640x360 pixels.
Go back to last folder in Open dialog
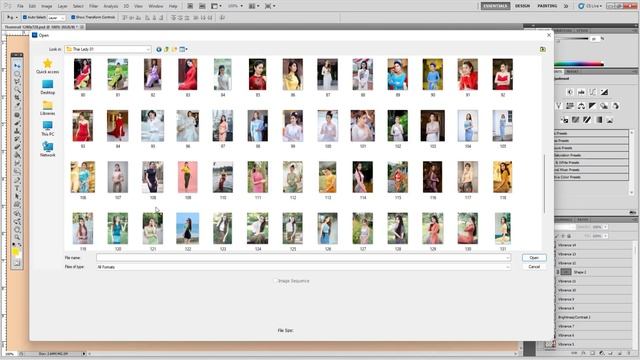tap(159, 49)
